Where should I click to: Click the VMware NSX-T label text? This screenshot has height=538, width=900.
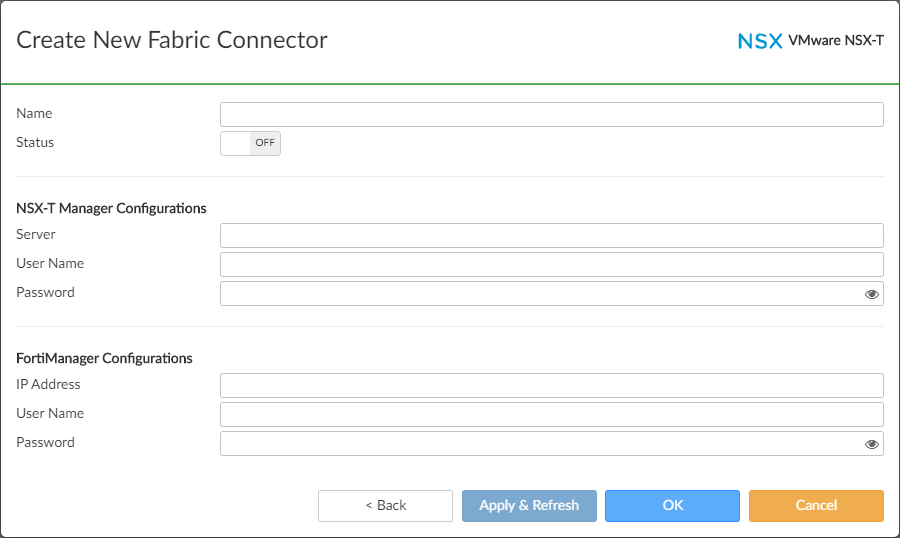coord(836,41)
